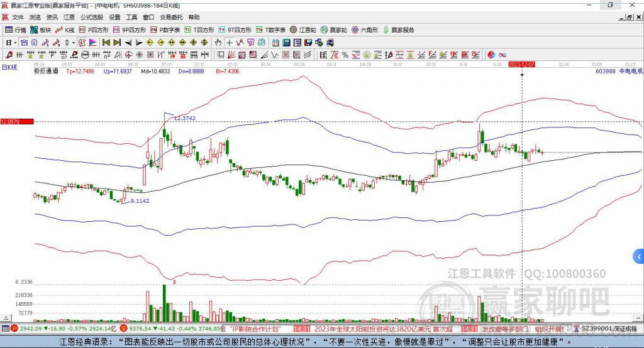
Task: Open the 文件 menu
Action: (x=18, y=17)
